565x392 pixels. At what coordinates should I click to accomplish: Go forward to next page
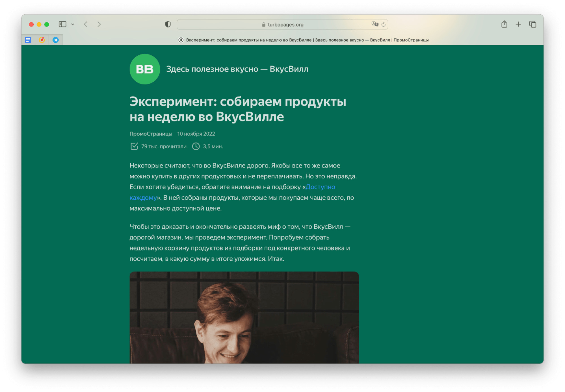click(x=99, y=24)
